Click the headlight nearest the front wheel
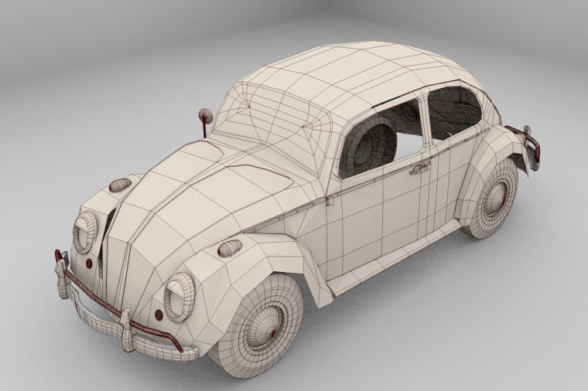Viewport: 588px width, 391px height. (x=179, y=297)
